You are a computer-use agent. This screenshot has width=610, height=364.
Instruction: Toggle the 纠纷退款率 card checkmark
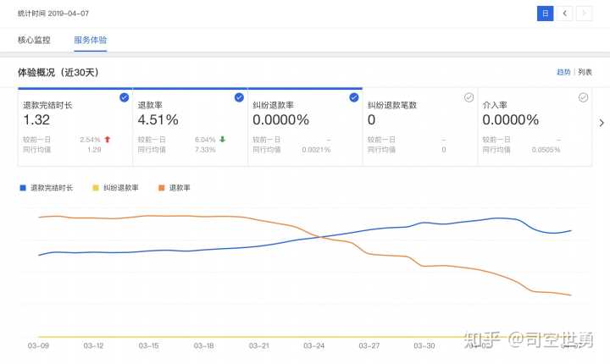coord(353,97)
